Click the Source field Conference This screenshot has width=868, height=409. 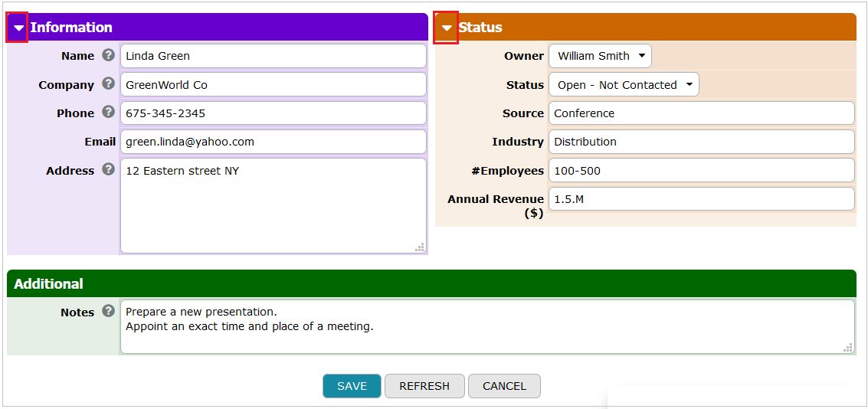coord(702,113)
